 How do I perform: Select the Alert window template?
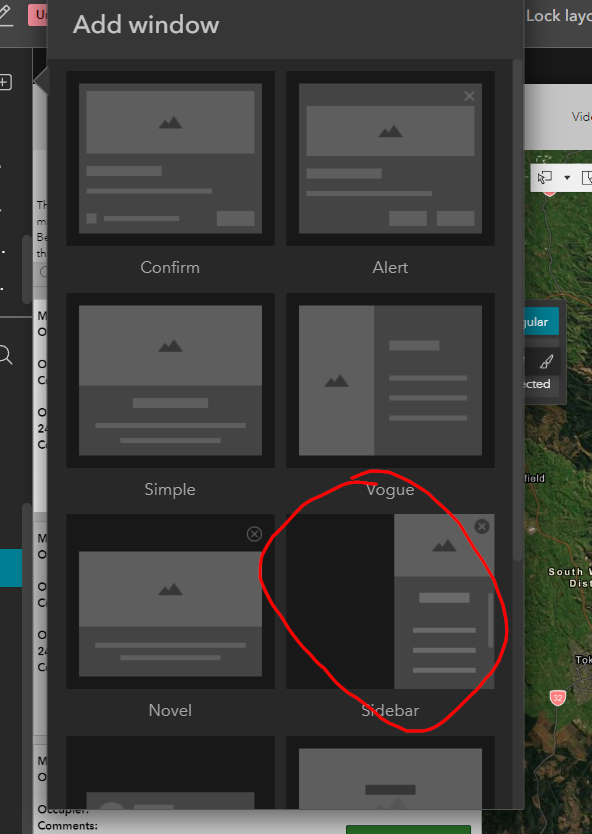click(x=390, y=159)
